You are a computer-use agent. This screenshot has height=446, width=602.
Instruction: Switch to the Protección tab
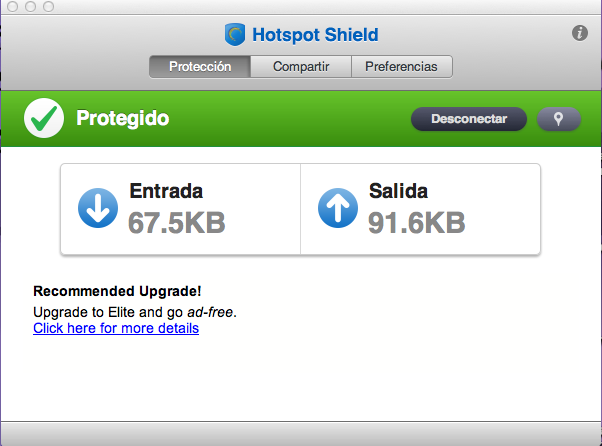point(200,67)
